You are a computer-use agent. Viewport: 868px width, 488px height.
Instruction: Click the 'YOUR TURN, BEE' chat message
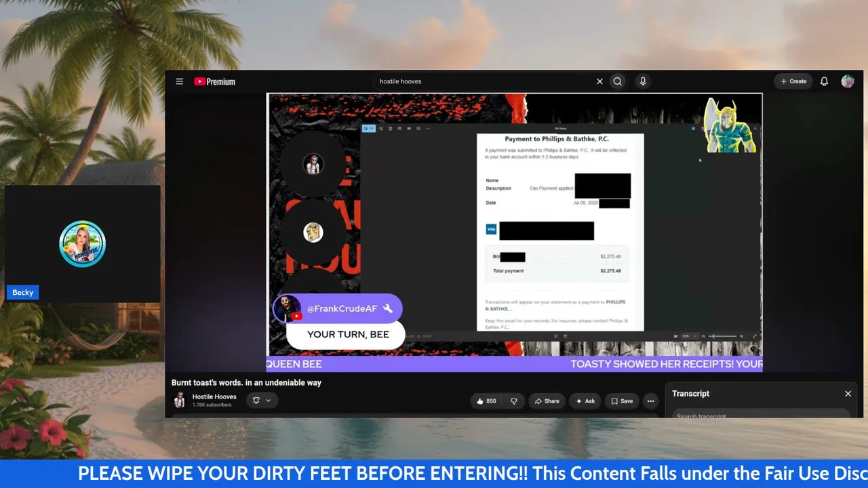(348, 334)
